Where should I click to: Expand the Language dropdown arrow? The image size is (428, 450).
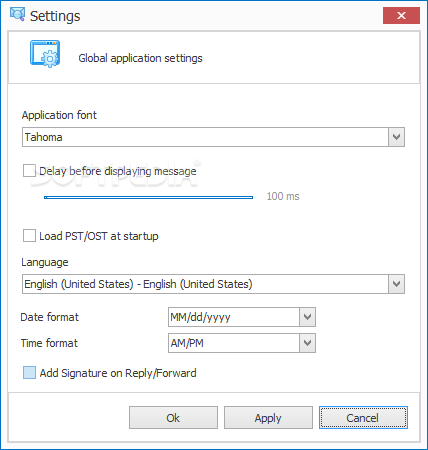tap(396, 284)
